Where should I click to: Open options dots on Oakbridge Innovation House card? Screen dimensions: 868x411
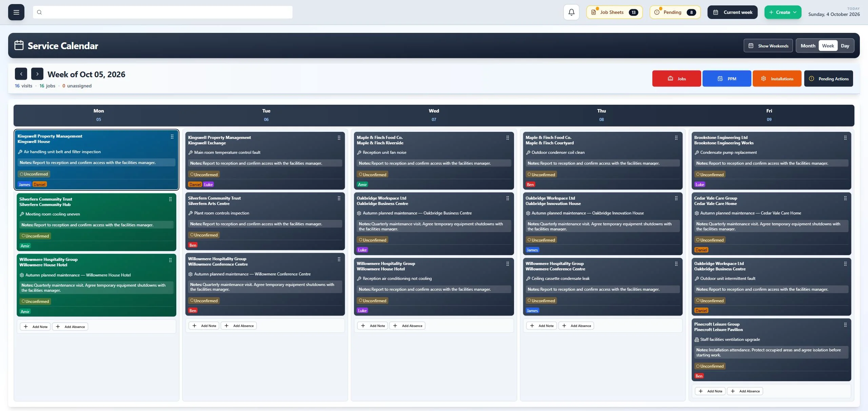676,198
